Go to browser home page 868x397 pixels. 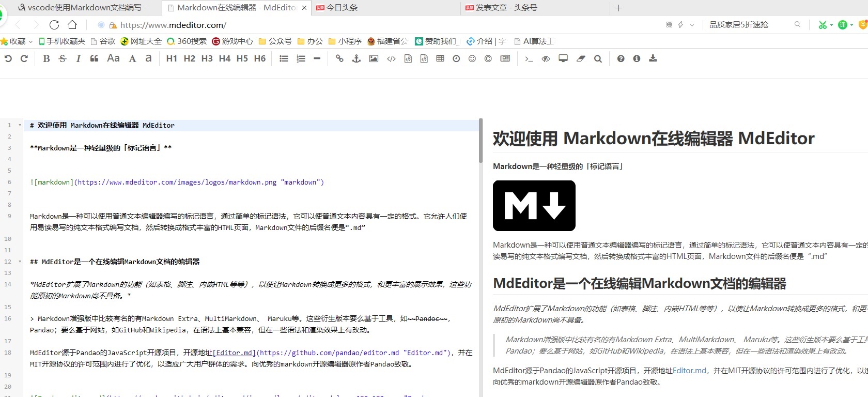tap(72, 25)
